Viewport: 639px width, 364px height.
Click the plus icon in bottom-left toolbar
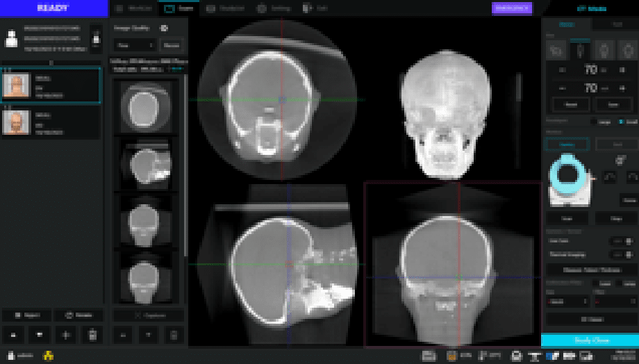click(67, 335)
